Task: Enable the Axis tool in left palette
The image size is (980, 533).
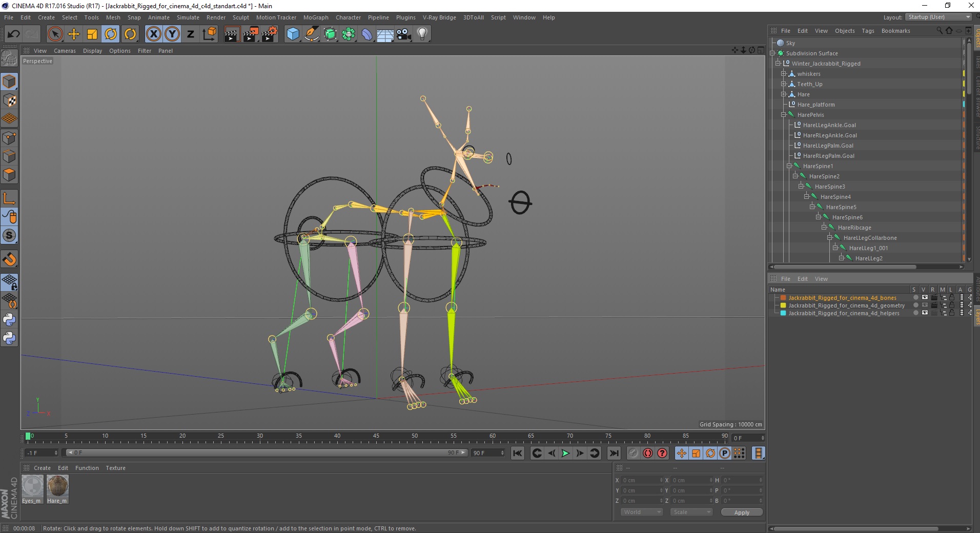Action: click(x=9, y=198)
